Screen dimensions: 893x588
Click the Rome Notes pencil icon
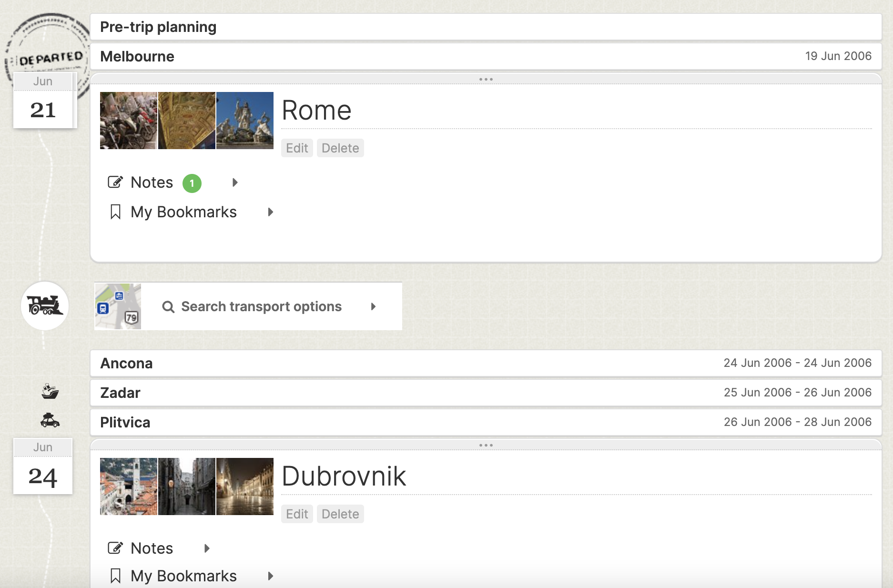click(x=115, y=182)
